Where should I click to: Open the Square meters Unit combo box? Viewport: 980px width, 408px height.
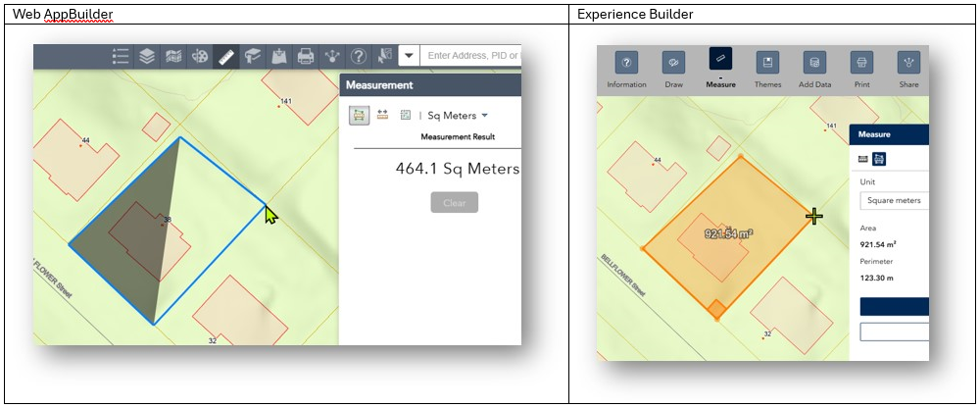point(895,201)
